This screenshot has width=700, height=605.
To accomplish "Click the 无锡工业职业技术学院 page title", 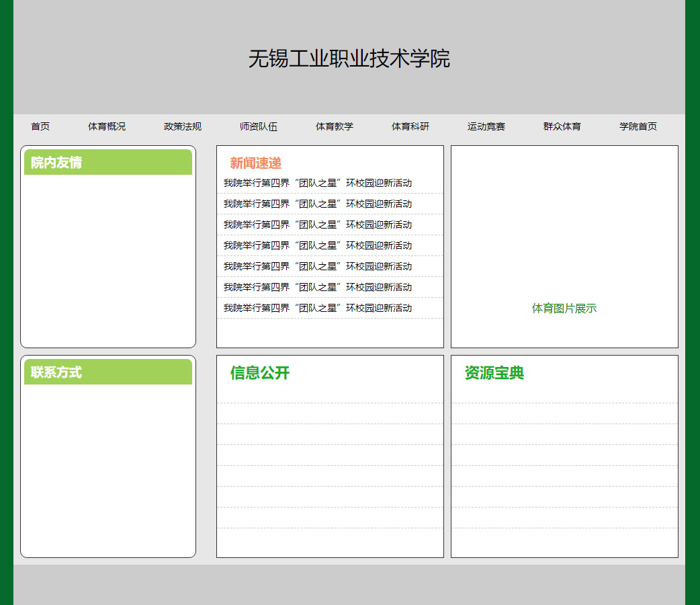I will point(349,58).
